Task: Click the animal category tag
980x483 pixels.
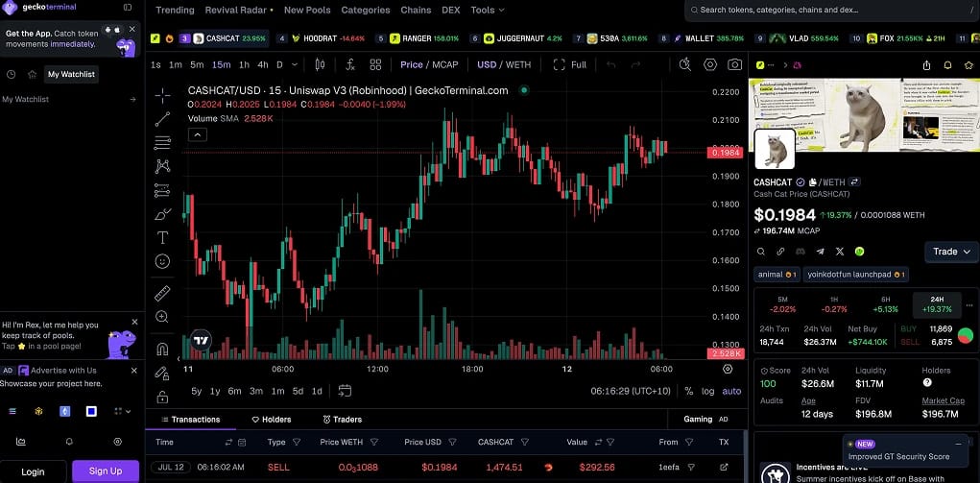Action: [777, 274]
